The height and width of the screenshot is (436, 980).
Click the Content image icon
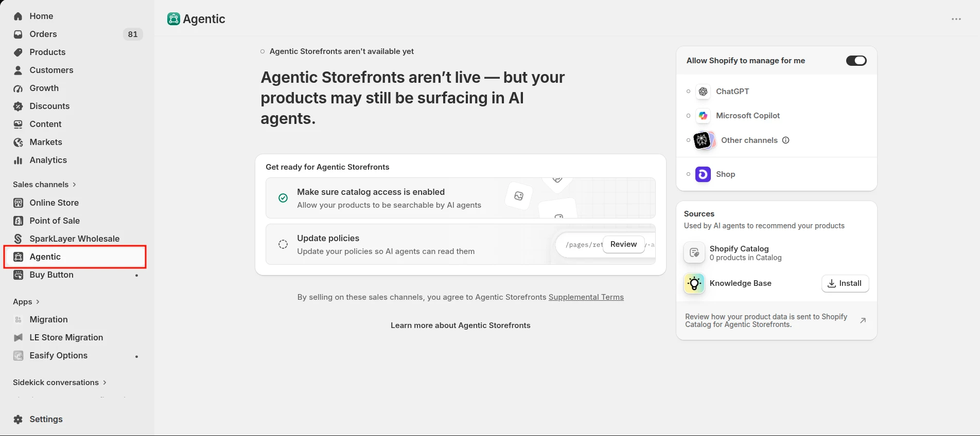(18, 124)
